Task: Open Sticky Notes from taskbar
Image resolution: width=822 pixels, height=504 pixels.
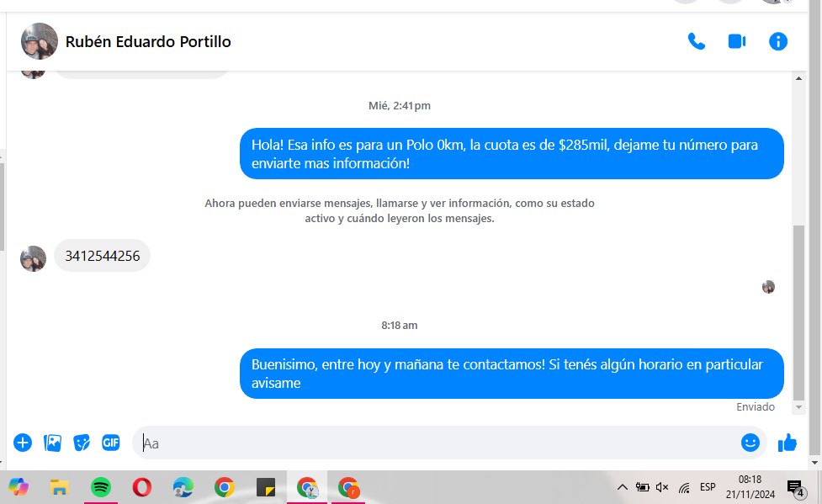Action: click(266, 487)
